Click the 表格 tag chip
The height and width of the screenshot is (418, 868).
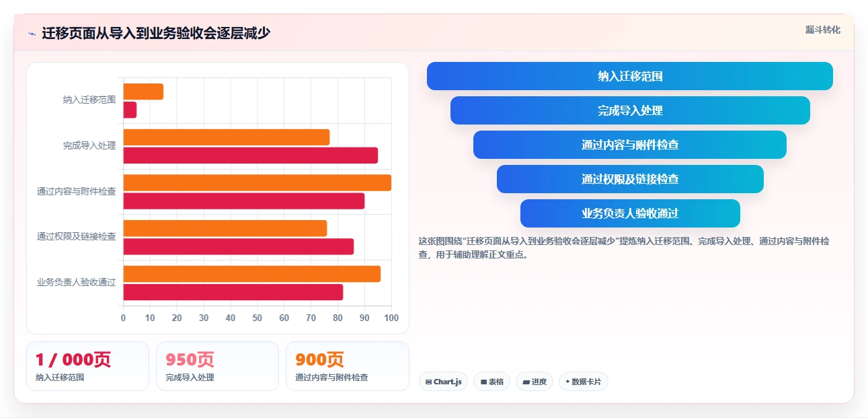pos(492,382)
